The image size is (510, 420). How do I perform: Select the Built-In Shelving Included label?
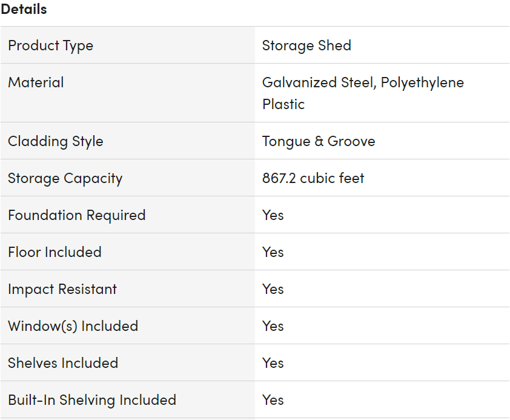point(91,400)
